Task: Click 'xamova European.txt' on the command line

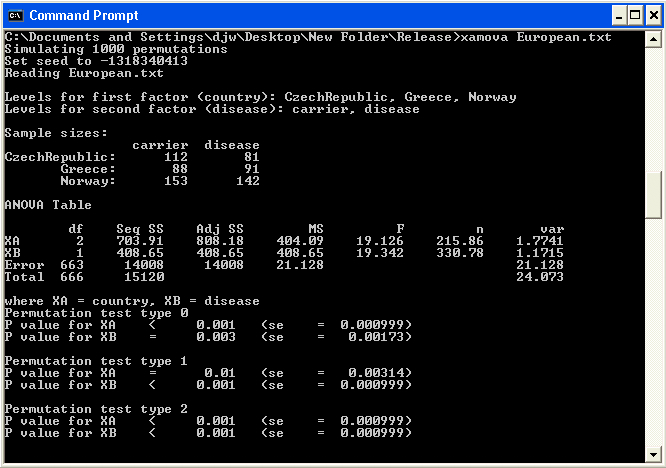Action: 536,37
